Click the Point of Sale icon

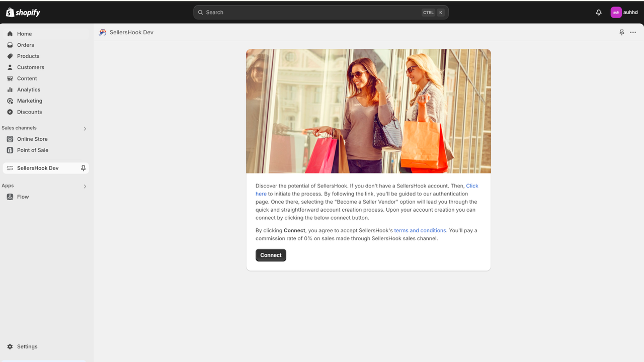(10, 150)
